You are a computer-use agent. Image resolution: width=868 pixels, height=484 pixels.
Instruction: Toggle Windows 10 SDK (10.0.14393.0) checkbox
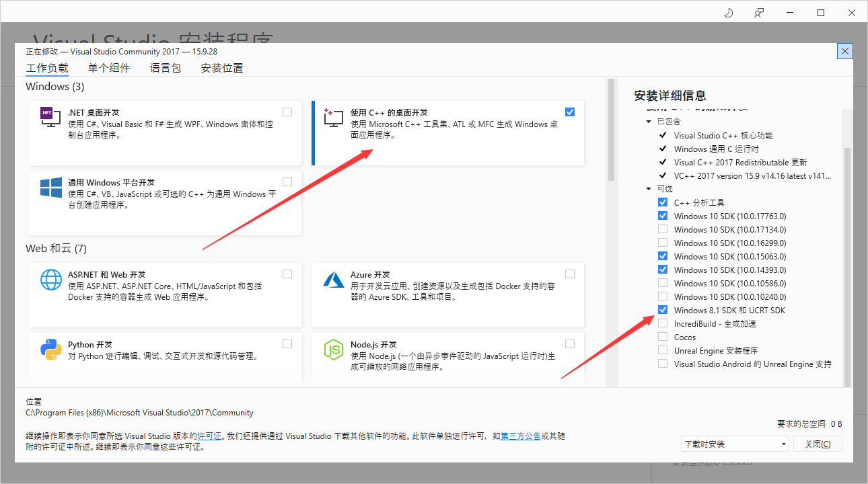(x=663, y=270)
